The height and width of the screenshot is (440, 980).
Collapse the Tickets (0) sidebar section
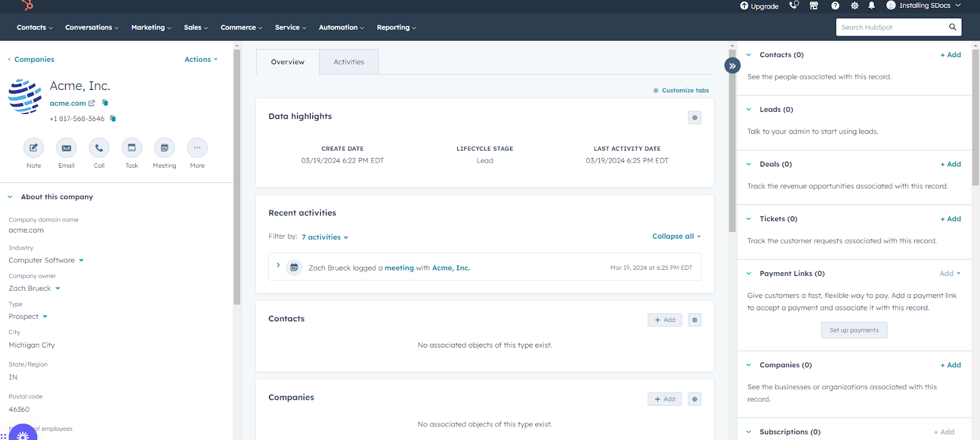coord(748,219)
